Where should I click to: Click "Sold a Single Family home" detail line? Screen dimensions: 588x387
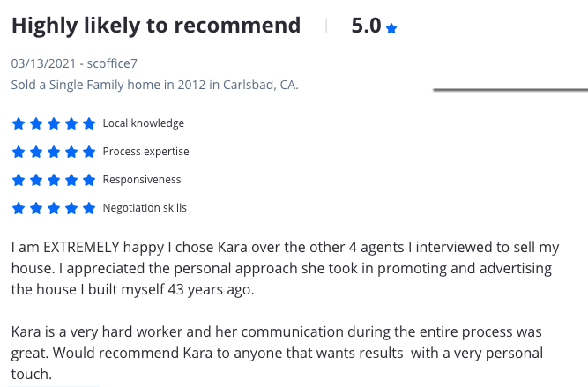(x=154, y=85)
